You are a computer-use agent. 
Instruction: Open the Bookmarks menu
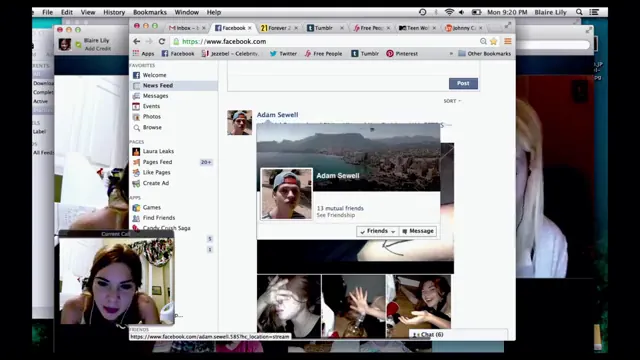tap(150, 12)
